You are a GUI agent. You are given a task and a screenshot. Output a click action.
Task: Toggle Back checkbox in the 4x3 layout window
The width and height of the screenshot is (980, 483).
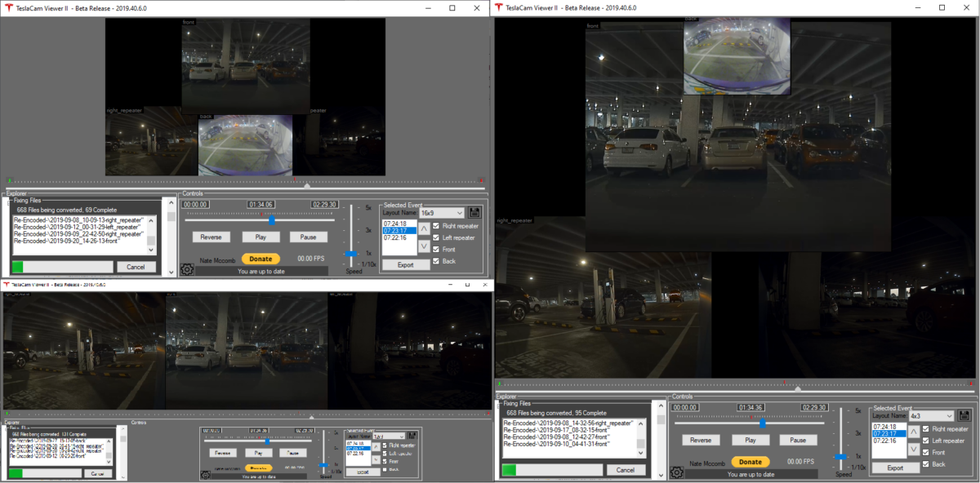(926, 464)
